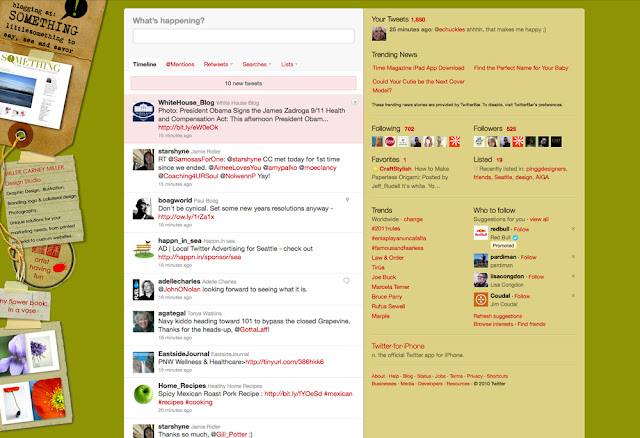The image size is (640, 438).
Task: Click lisacongdon avatar in suggestions
Action: [481, 280]
